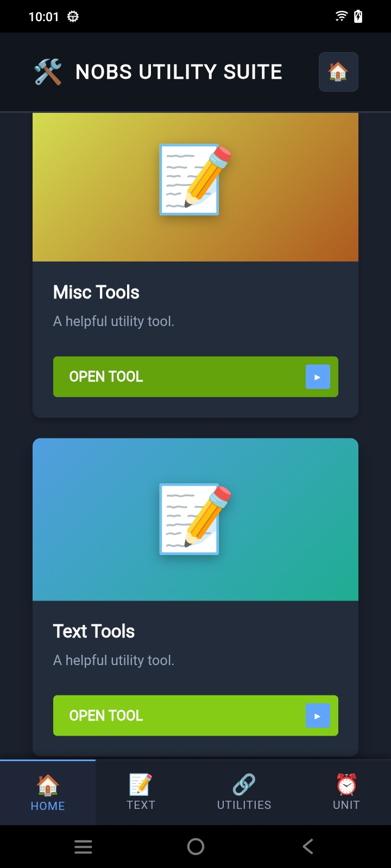Click play arrow on Misc Tools button

pyautogui.click(x=318, y=376)
